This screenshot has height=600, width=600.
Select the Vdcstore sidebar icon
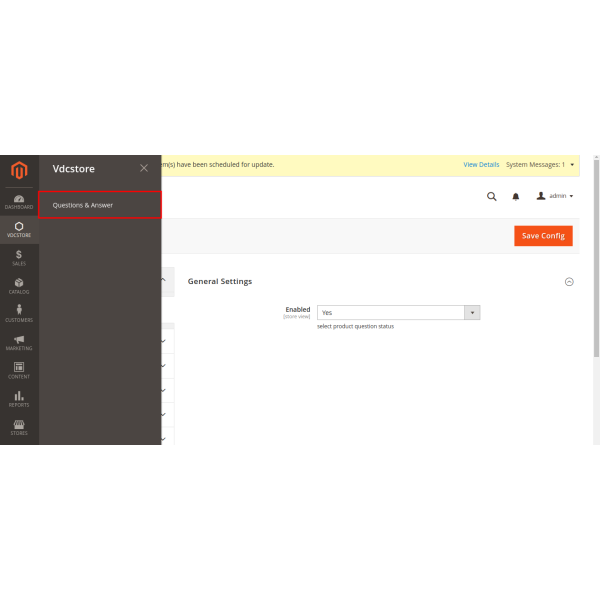(x=19, y=229)
